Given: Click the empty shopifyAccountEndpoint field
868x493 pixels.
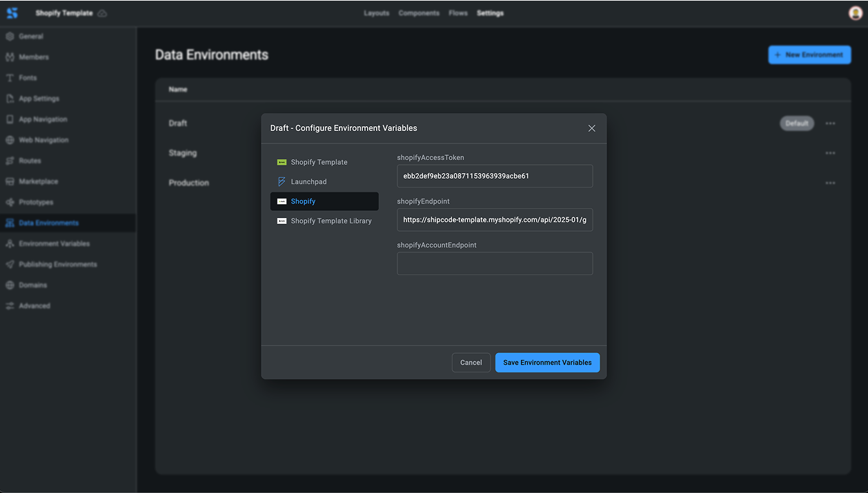Looking at the screenshot, I should (495, 263).
